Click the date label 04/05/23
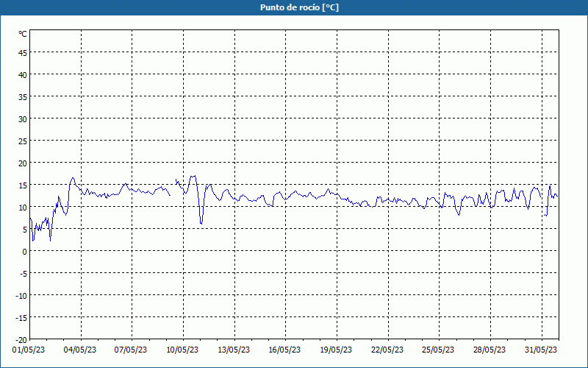This screenshot has height=368, width=588. pyautogui.click(x=80, y=350)
